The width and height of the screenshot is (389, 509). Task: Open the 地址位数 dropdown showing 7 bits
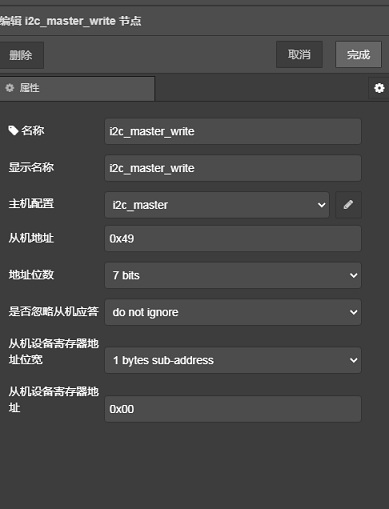(x=233, y=275)
